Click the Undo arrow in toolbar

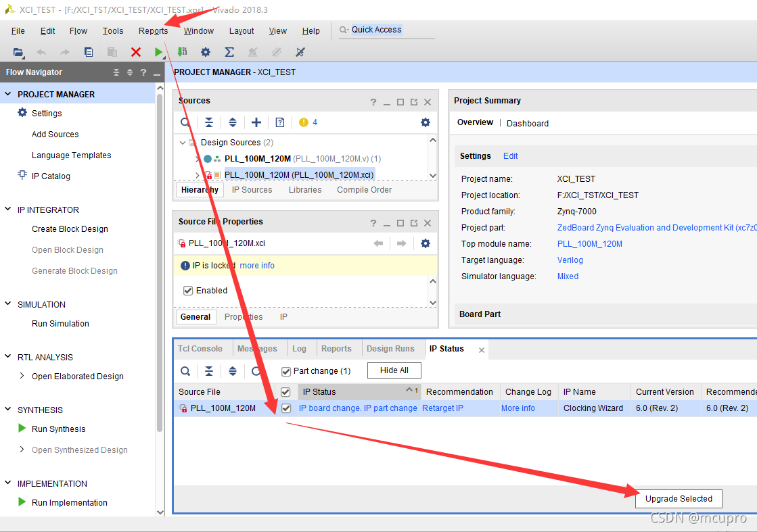pyautogui.click(x=41, y=52)
